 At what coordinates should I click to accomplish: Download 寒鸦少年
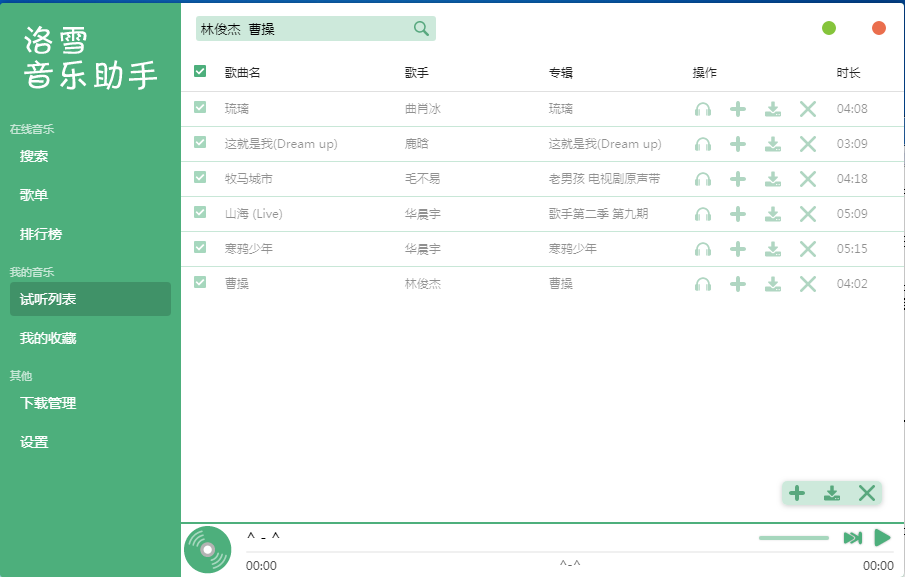pos(773,249)
